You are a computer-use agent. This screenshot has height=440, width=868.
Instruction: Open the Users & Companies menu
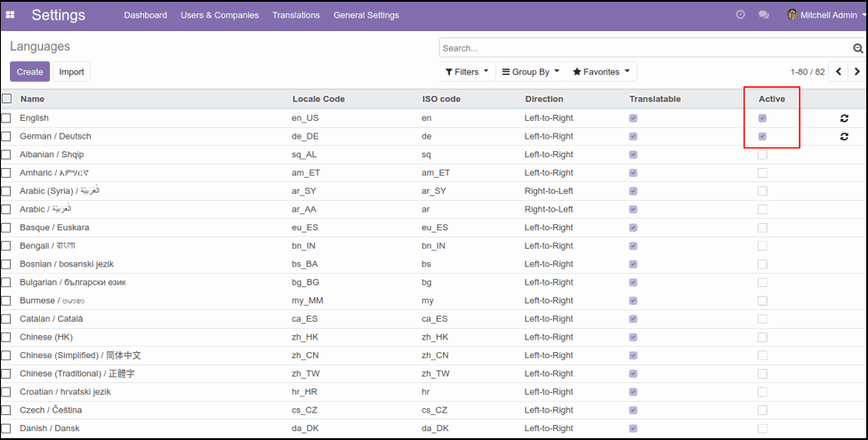220,15
